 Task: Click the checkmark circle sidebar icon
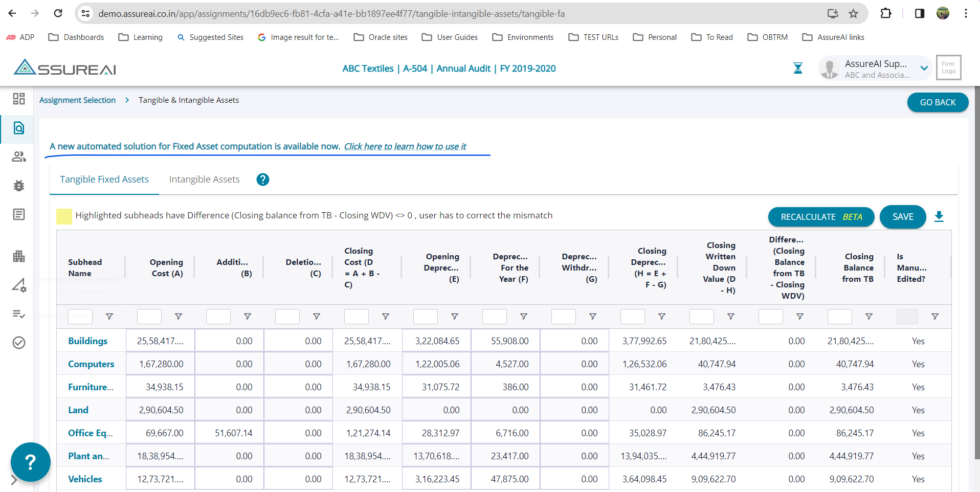pyautogui.click(x=19, y=343)
